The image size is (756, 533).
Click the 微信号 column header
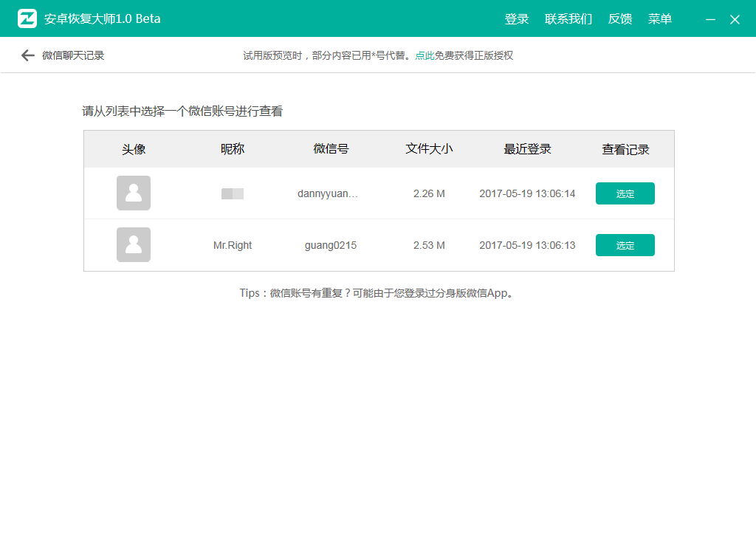pos(331,148)
